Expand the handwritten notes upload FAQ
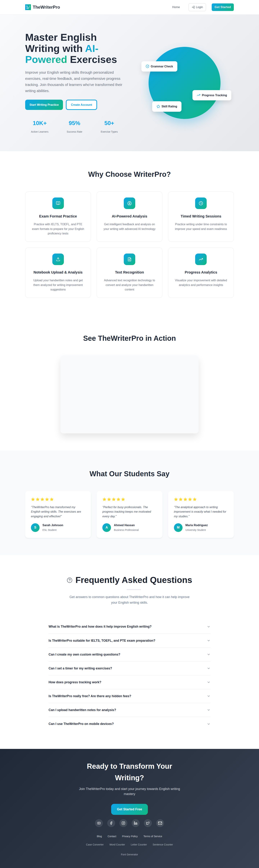This screenshot has width=259, height=868. click(x=129, y=710)
